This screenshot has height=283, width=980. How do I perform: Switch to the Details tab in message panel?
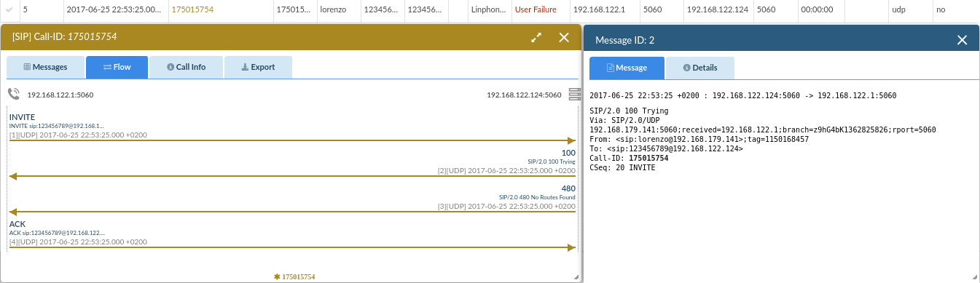699,68
